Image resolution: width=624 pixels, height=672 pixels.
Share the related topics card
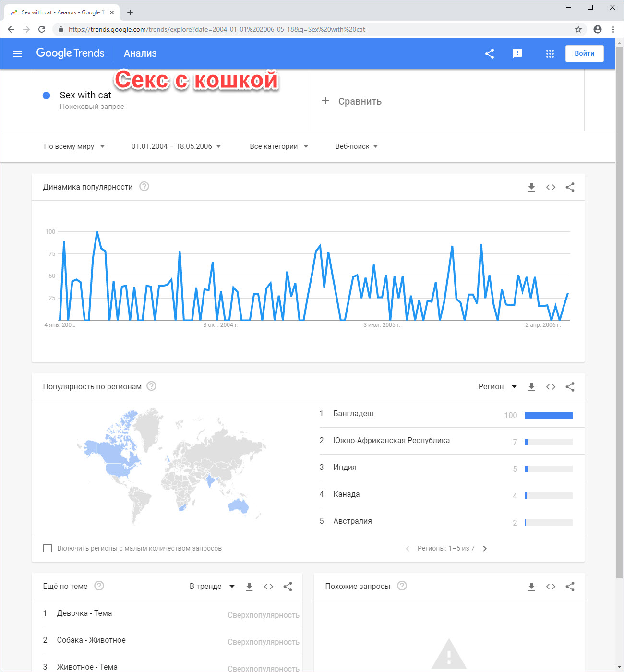pyautogui.click(x=288, y=587)
